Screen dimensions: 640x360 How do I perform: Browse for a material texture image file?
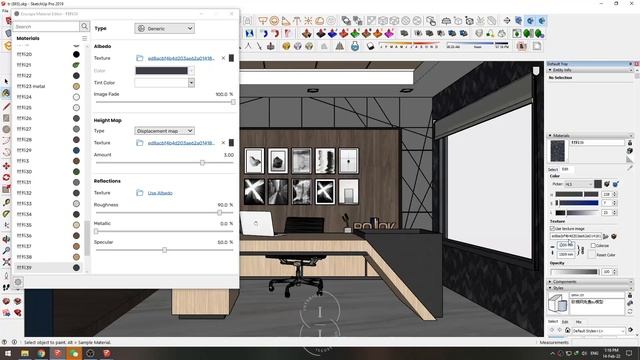coord(606,236)
